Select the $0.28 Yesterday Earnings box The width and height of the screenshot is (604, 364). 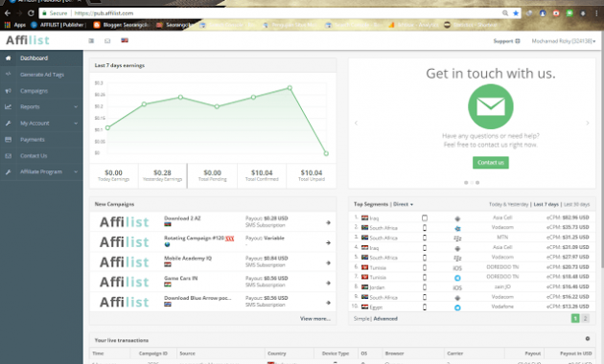pyautogui.click(x=163, y=176)
